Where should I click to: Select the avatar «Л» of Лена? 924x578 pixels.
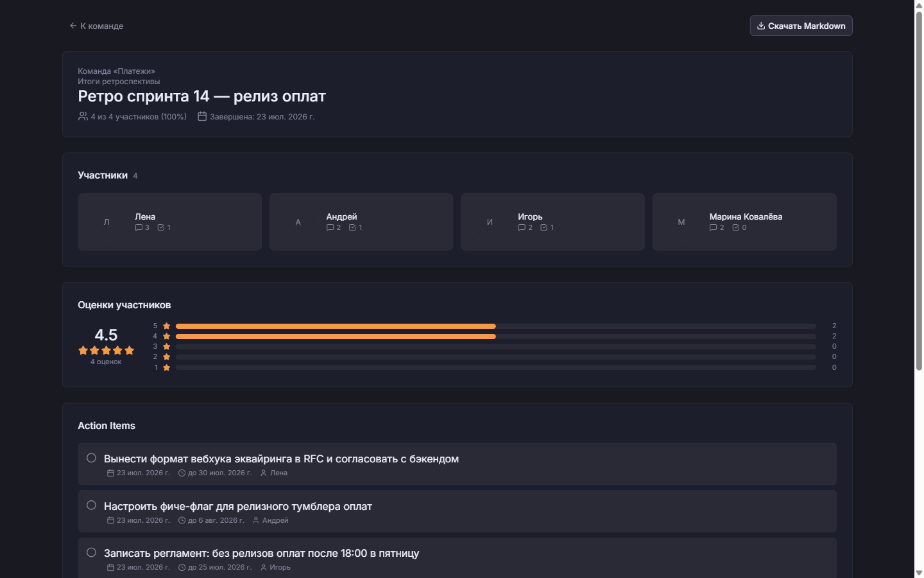[x=107, y=222]
